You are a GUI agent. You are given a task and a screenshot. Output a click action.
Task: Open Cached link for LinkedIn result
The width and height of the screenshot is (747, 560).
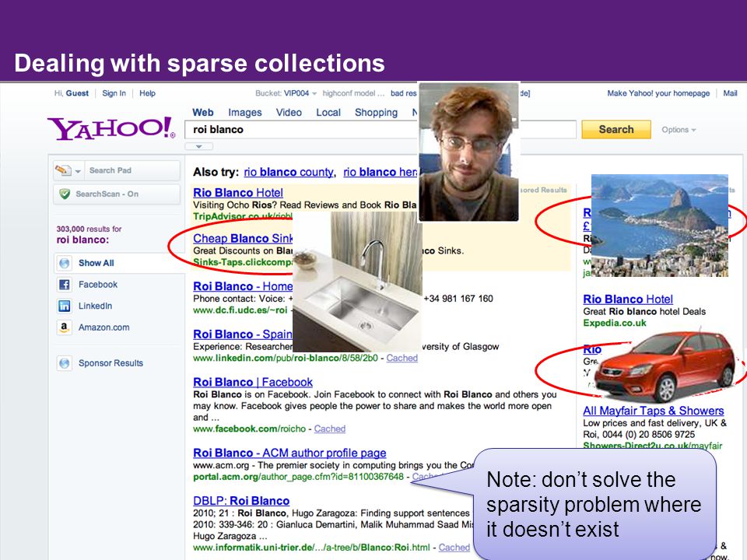pyautogui.click(x=402, y=358)
